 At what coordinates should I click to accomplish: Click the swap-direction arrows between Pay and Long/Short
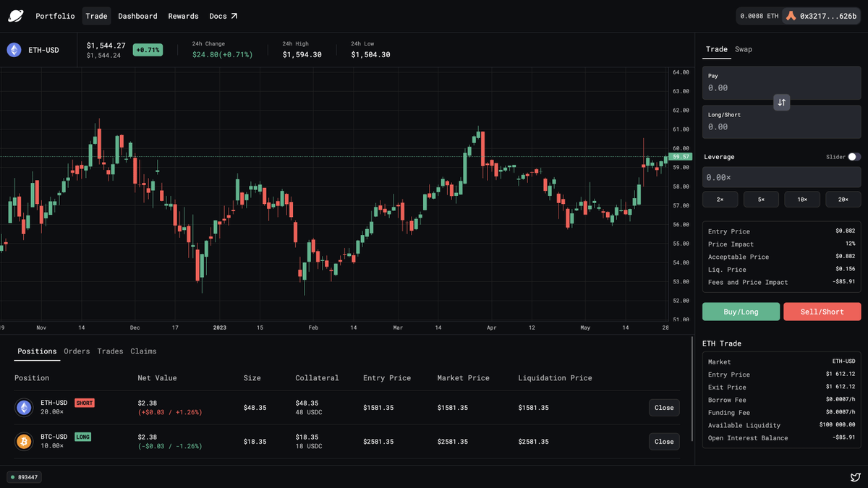coord(781,102)
